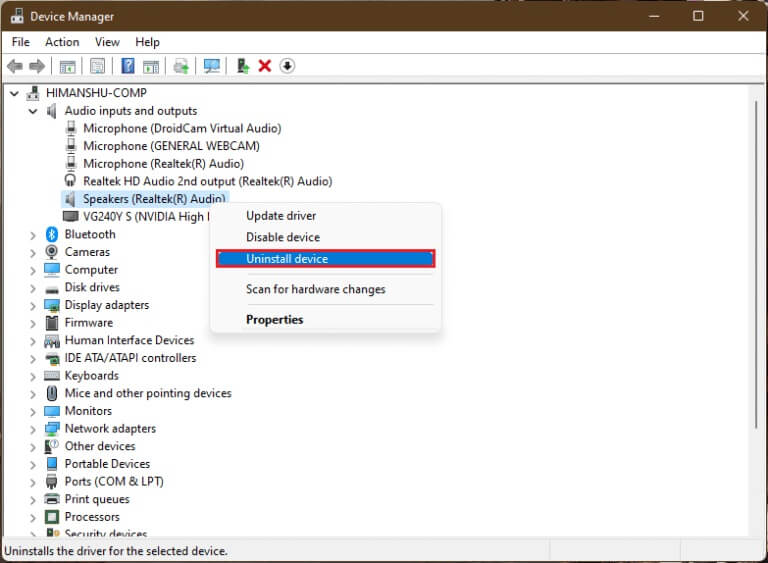Select the Processors category label

(92, 517)
